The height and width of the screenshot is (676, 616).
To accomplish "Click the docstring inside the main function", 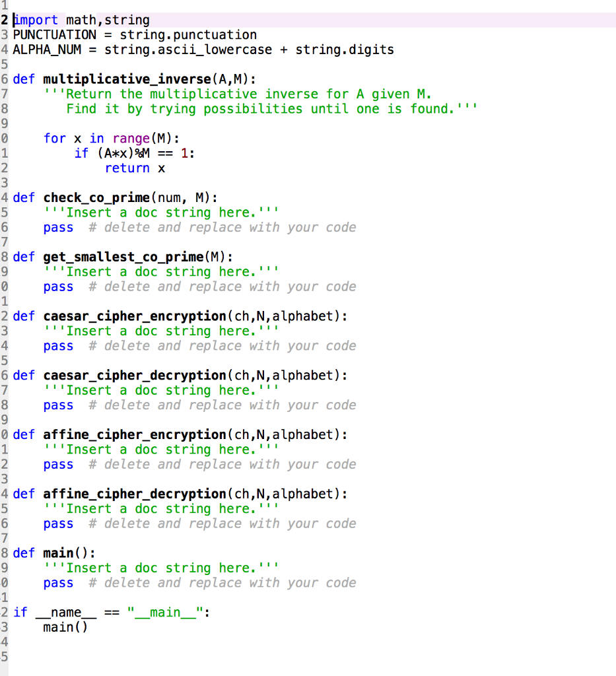I will (x=161, y=568).
